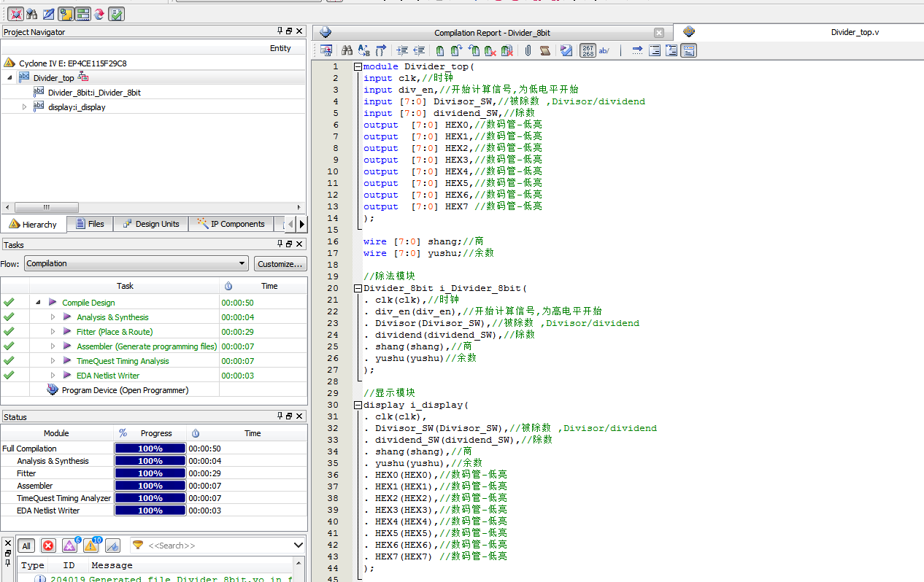Enable word wrap via the ab/ icon
This screenshot has width=924, height=582.
[x=604, y=50]
